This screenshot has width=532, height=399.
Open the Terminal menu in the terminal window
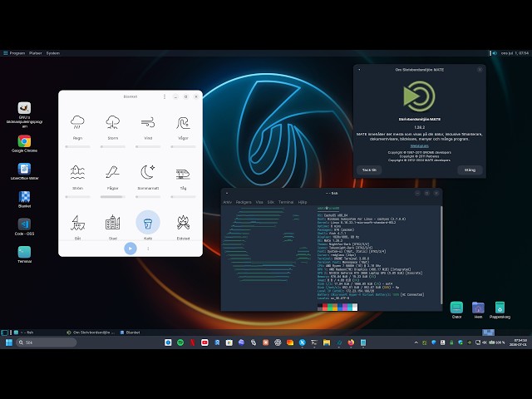286,202
